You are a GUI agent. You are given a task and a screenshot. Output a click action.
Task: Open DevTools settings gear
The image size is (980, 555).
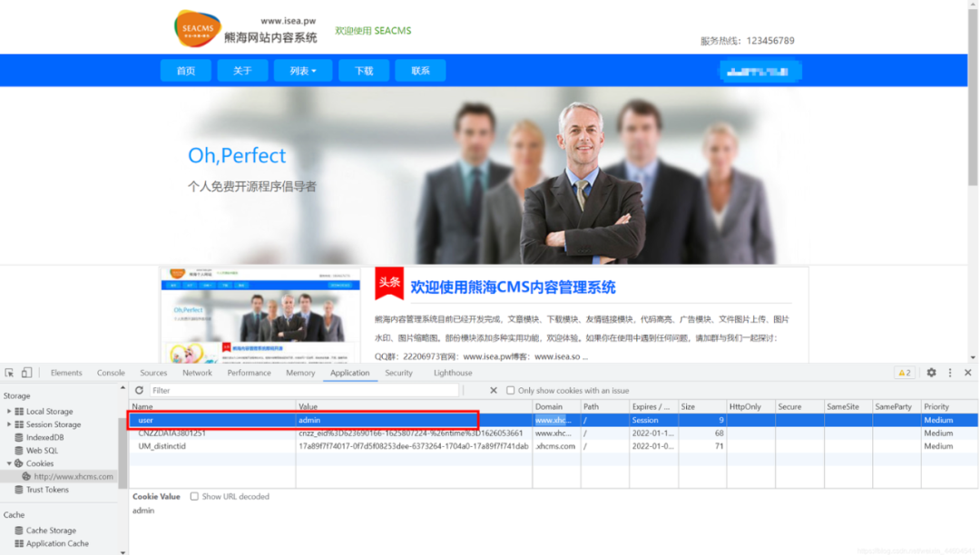(931, 373)
